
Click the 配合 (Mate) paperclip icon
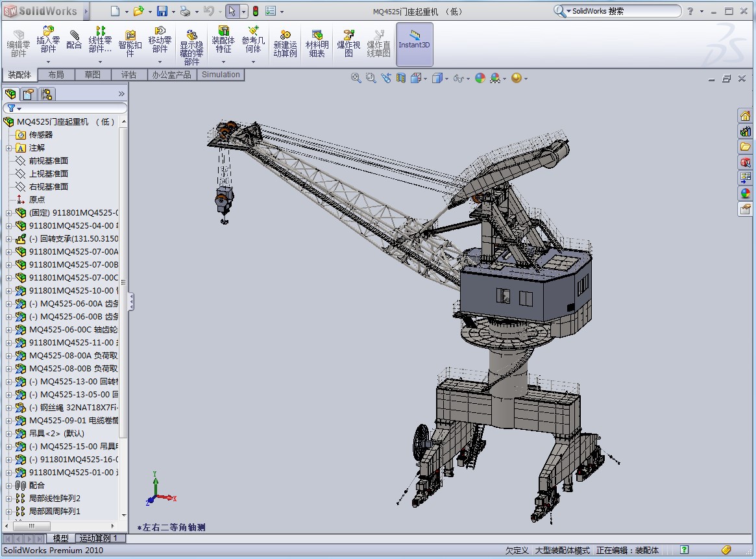pos(75,36)
